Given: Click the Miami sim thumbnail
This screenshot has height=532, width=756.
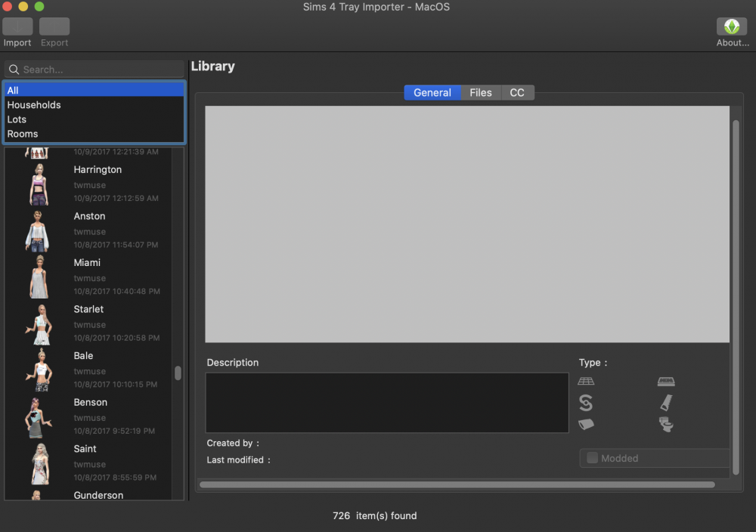Looking at the screenshot, I should (39, 277).
